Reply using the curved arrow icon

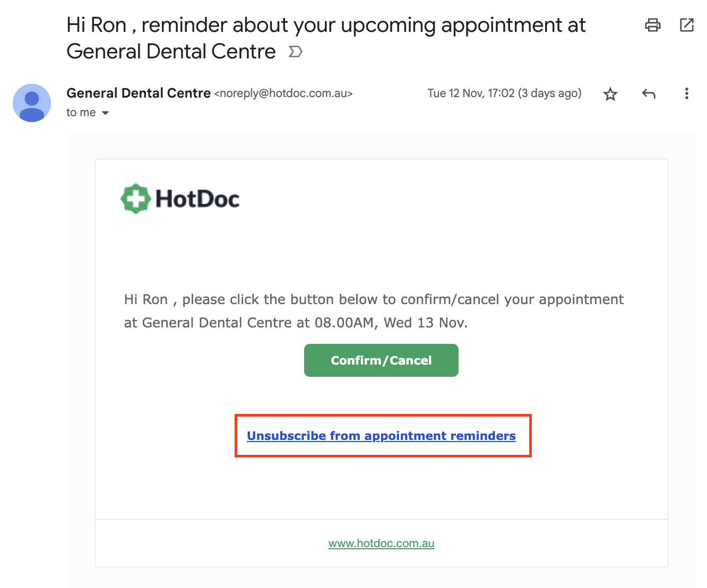649,94
